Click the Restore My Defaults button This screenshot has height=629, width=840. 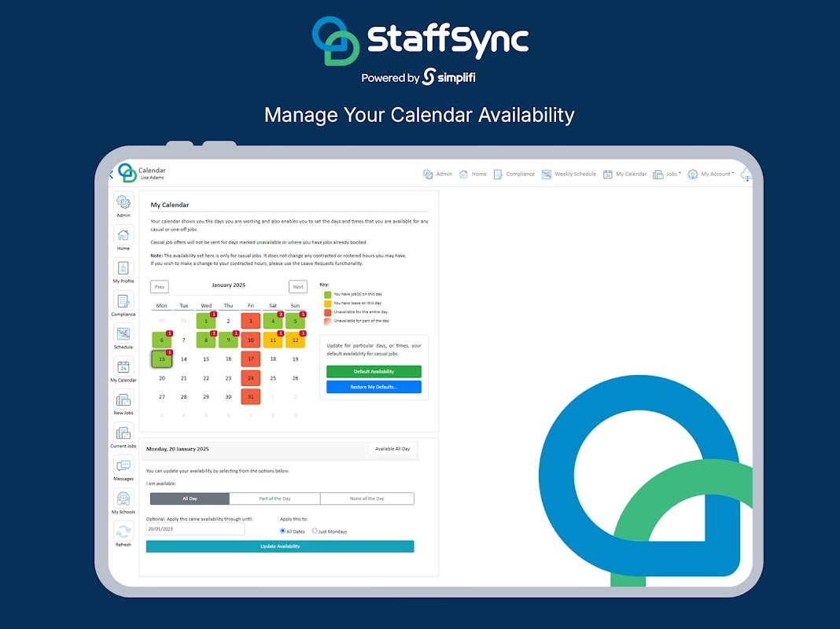tap(374, 387)
